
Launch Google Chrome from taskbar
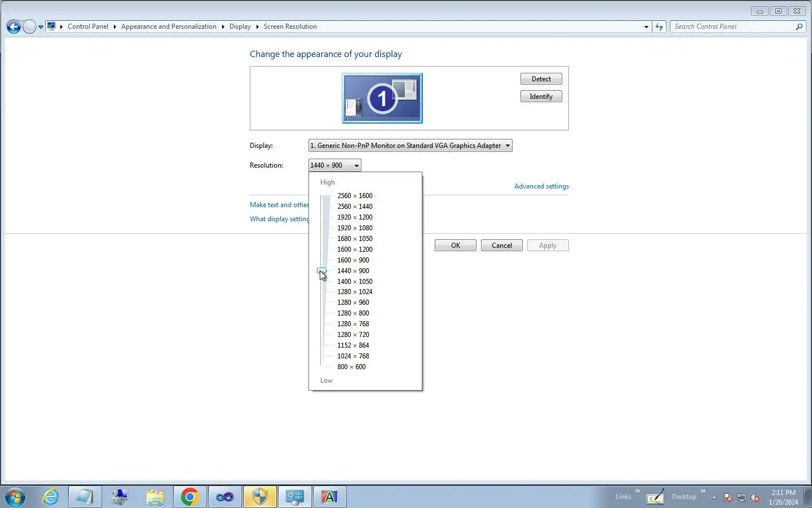(190, 497)
